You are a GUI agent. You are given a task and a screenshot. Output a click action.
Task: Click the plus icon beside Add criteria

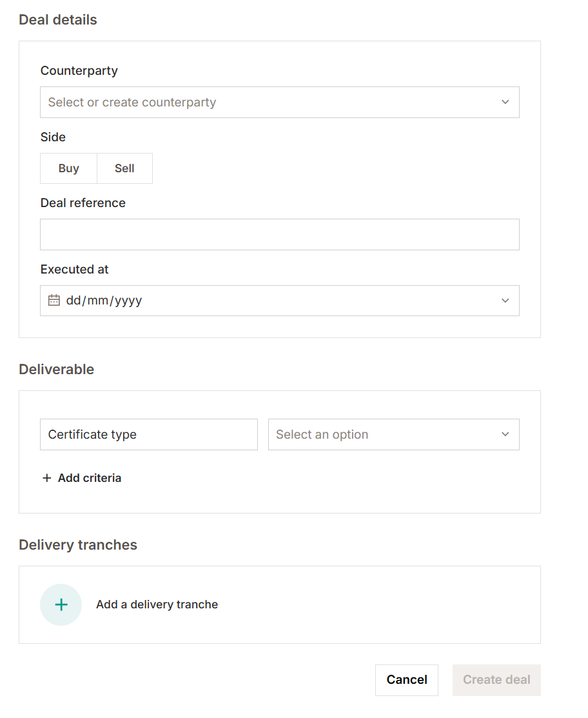[46, 478]
